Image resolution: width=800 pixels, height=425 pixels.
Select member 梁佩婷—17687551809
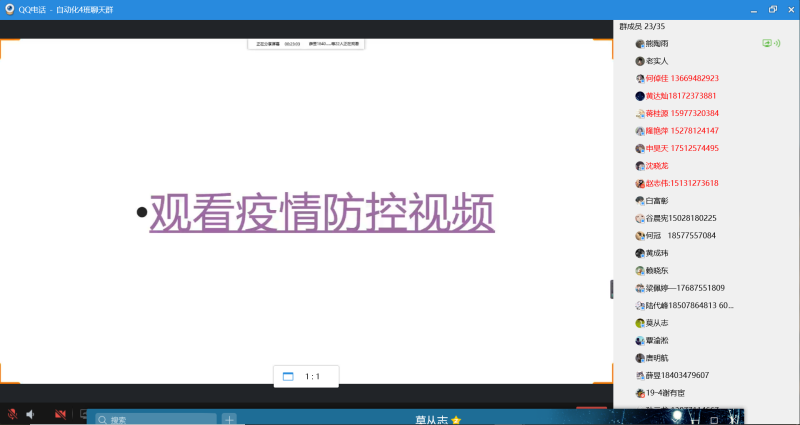click(685, 288)
